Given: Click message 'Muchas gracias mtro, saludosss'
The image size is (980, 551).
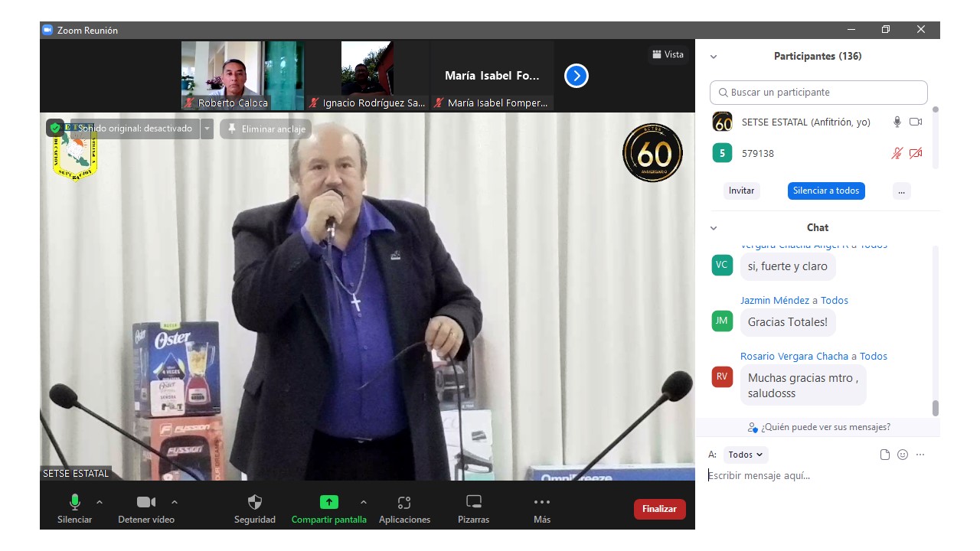Looking at the screenshot, I should pos(803,386).
